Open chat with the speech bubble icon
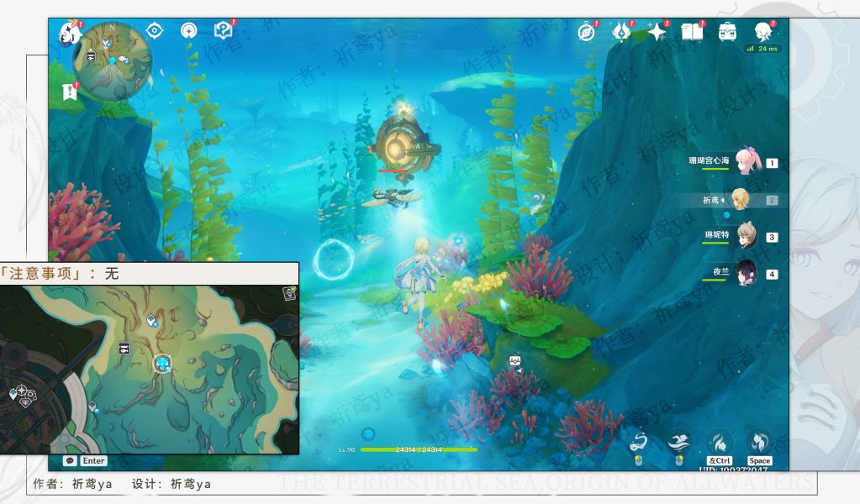The height and width of the screenshot is (504, 860). pos(70,460)
